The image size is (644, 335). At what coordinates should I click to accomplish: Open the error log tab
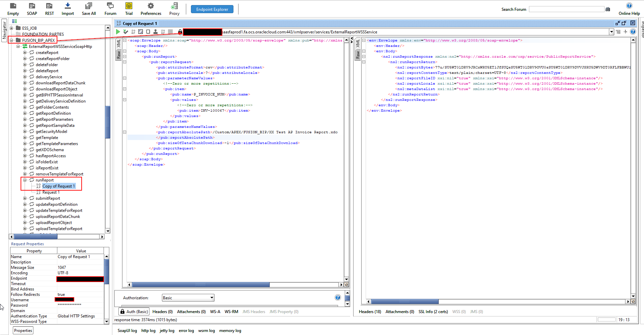point(186,330)
